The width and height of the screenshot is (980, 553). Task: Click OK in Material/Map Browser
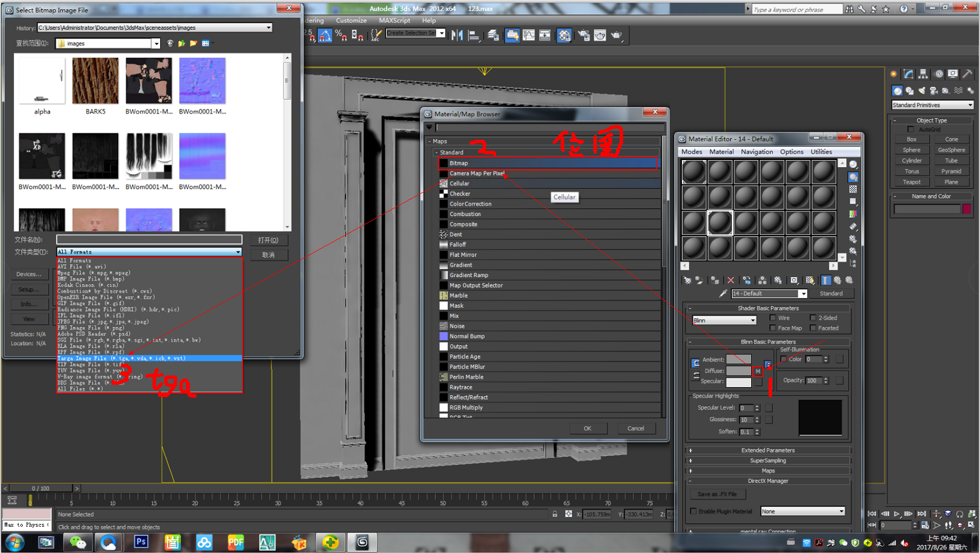[x=588, y=428]
